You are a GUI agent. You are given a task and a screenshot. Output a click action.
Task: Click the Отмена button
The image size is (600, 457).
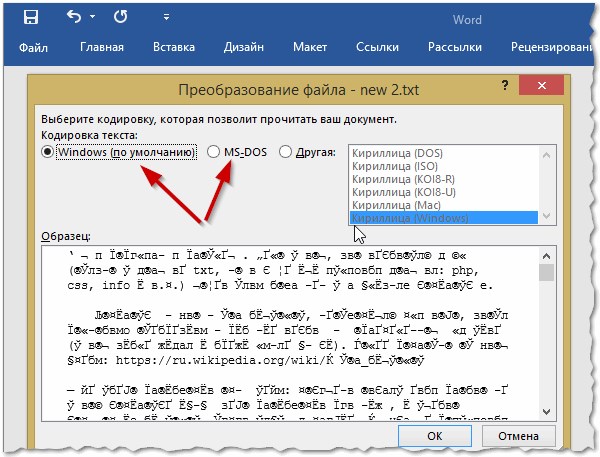coord(518,436)
